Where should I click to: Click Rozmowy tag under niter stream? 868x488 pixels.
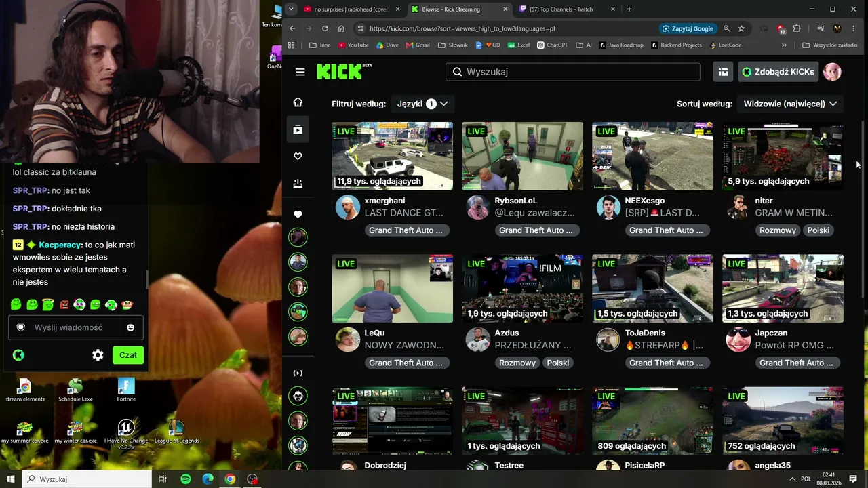[x=777, y=230]
